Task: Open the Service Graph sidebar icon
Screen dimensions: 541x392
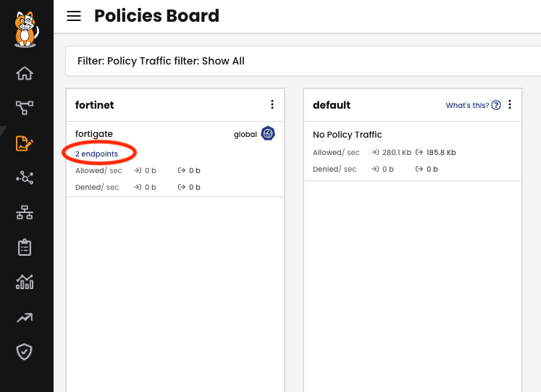Action: click(x=25, y=108)
